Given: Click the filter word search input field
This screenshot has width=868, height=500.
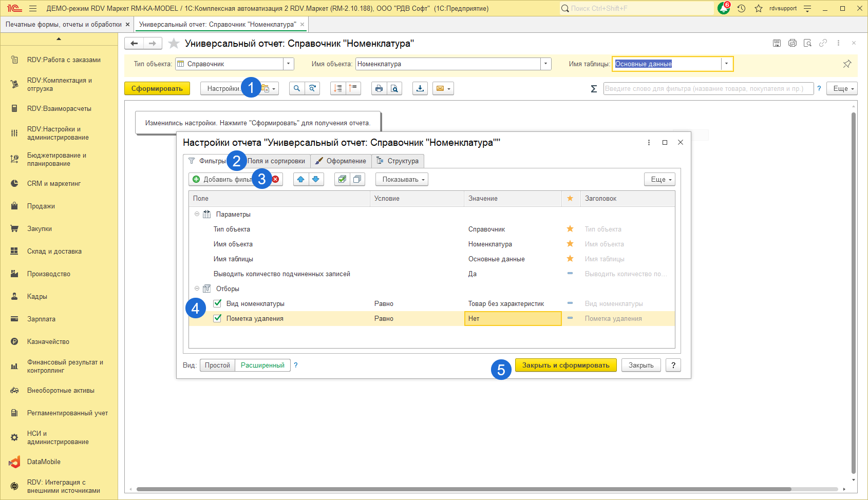Looking at the screenshot, I should [x=708, y=88].
